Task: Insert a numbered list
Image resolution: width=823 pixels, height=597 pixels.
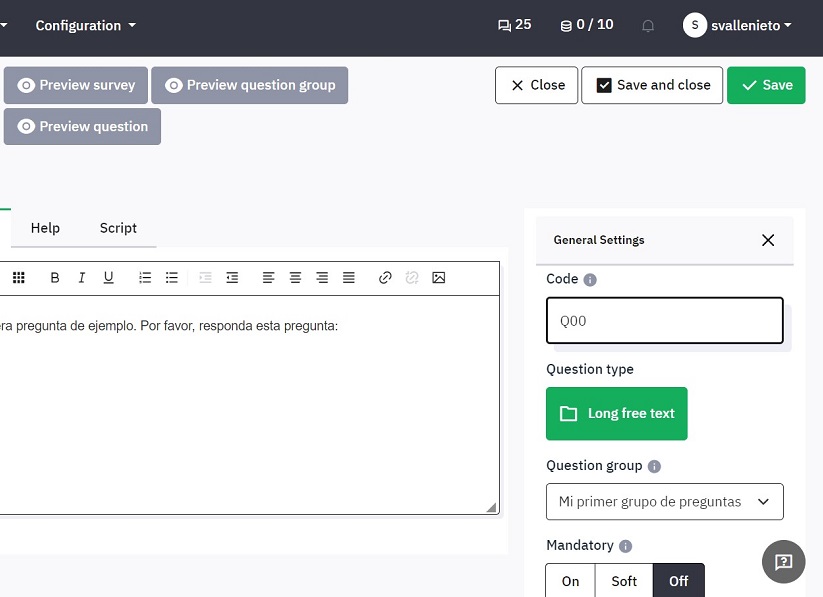Action: pyautogui.click(x=145, y=278)
